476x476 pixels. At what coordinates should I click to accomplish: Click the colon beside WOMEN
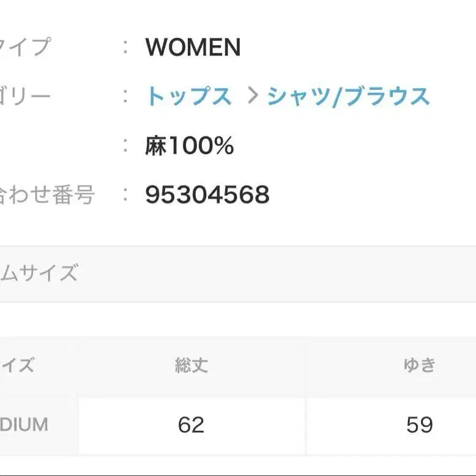click(125, 47)
